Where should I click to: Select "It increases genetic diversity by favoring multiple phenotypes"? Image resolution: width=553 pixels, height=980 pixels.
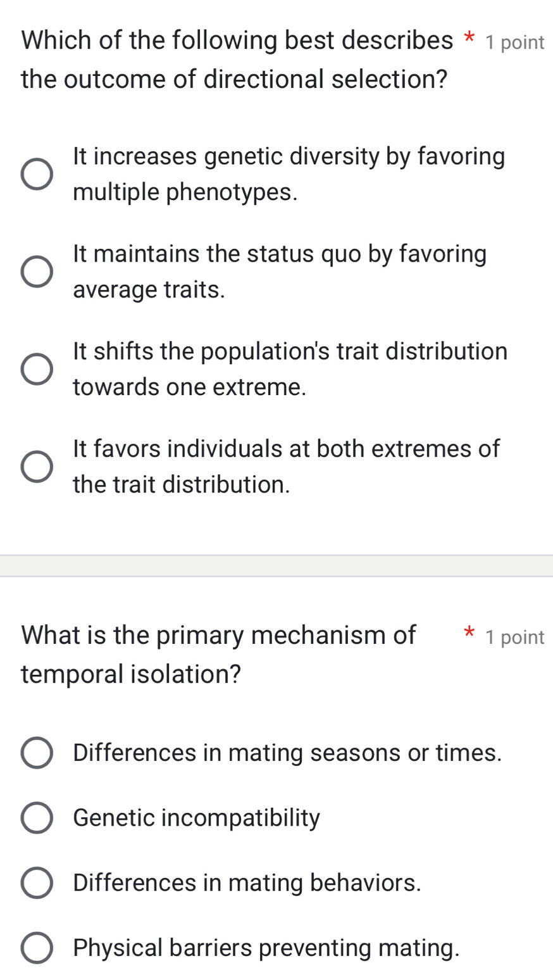(36, 173)
